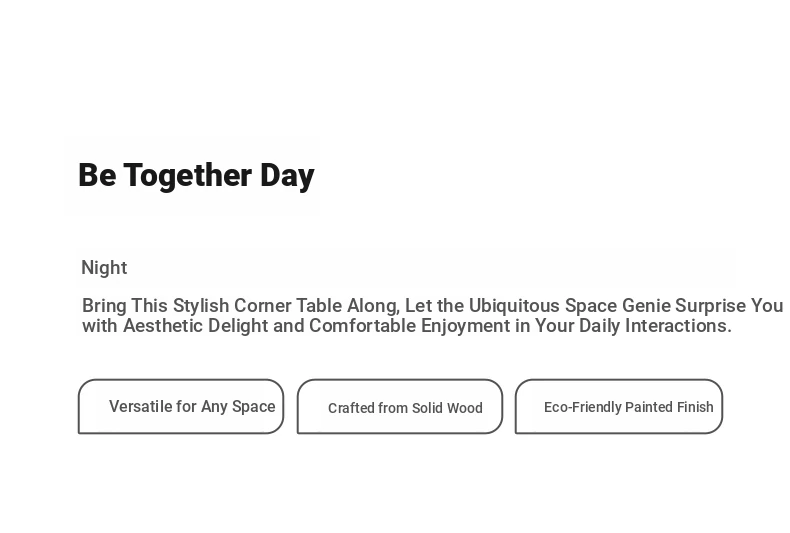Viewport: 790px width, 533px height.
Task: Click the words Bring This in the description
Action: (x=125, y=306)
